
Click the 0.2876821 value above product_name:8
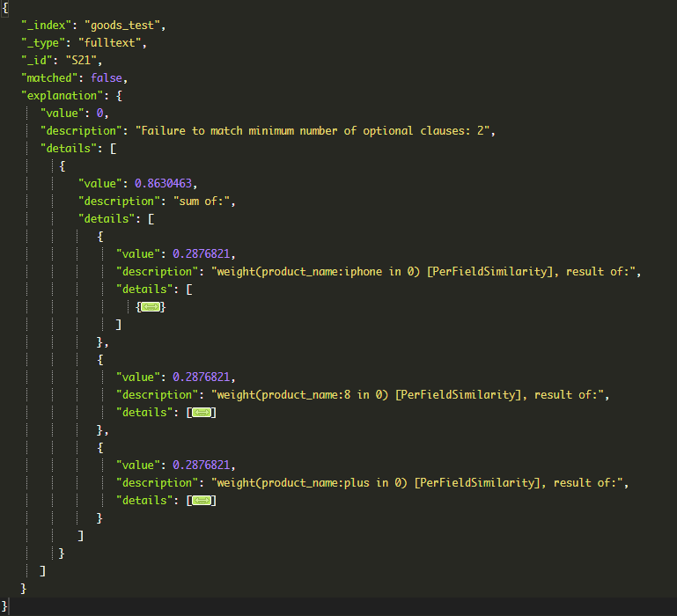[202, 378]
